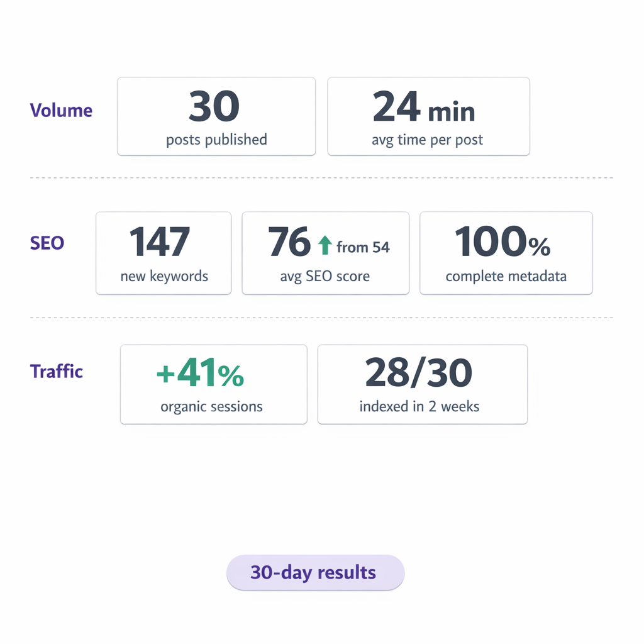Screen dimensions: 644x644
Task: Select the avg SEO score card
Action: pyautogui.click(x=325, y=253)
